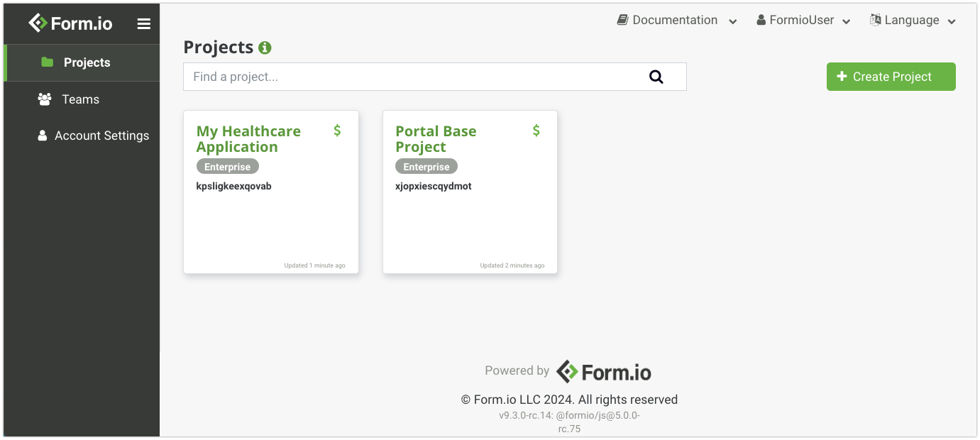Click the Form.io logo in sidebar
Image resolution: width=980 pixels, height=440 pixels.
tap(70, 23)
